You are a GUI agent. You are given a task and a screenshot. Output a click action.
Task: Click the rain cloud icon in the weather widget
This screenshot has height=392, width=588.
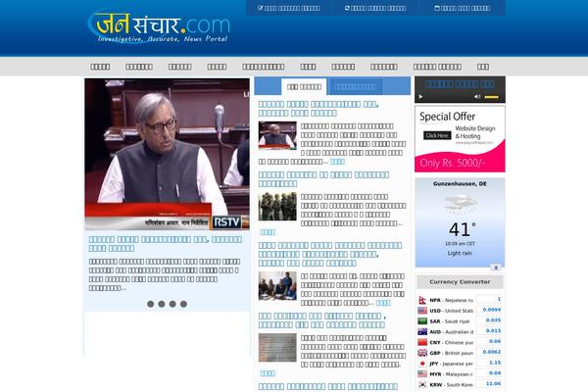461,204
